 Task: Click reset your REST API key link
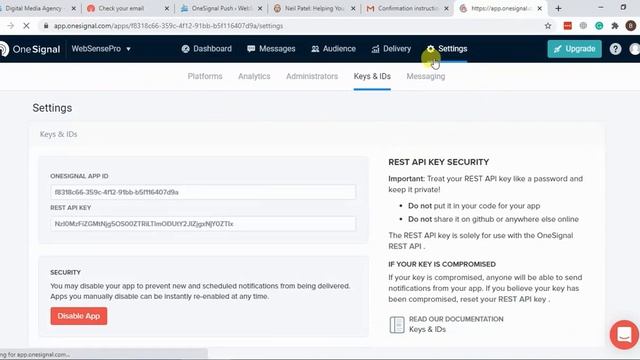(505, 299)
